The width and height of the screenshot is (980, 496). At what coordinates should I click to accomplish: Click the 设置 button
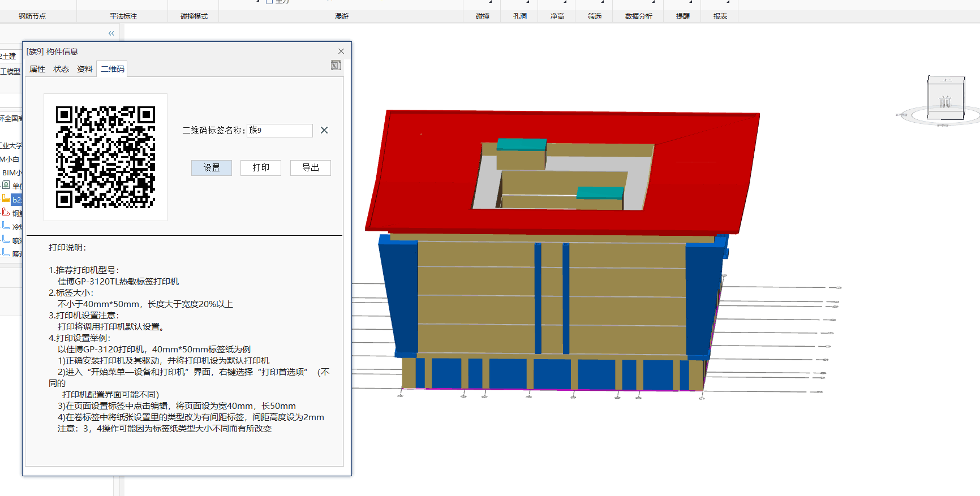(212, 168)
